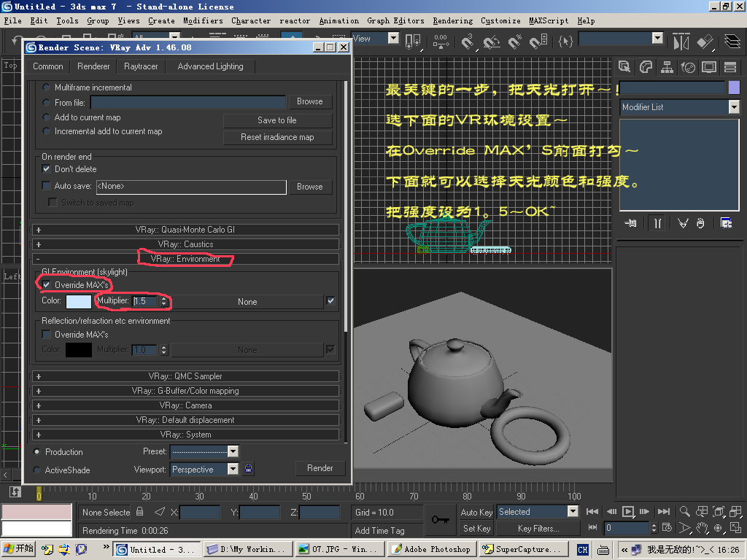Toggle the 3D Snaps magnet icon
The image size is (747, 560).
click(x=468, y=42)
